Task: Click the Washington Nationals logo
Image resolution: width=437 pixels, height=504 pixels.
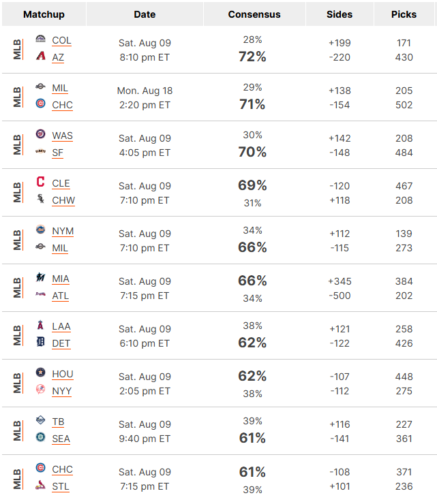Action: pyautogui.click(x=40, y=133)
